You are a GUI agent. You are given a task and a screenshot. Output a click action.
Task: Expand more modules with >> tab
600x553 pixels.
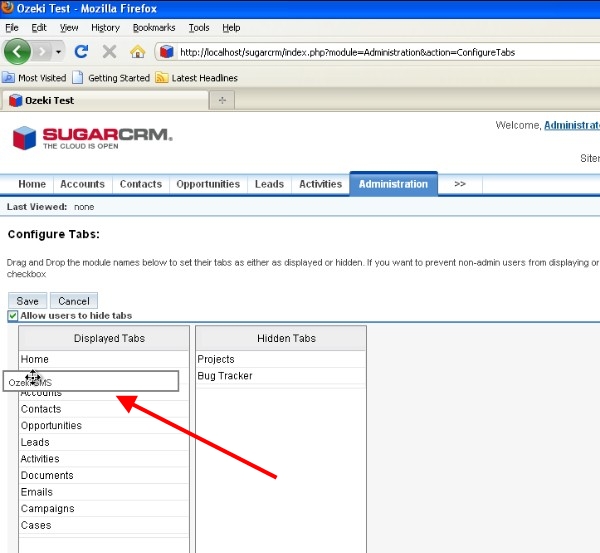coord(460,184)
